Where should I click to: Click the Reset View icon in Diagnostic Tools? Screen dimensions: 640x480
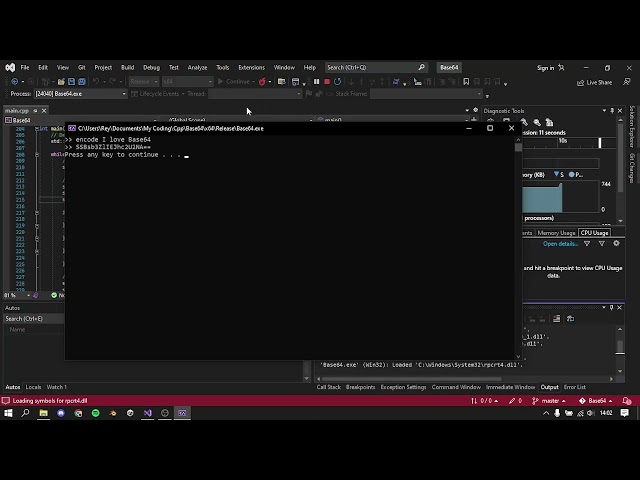pyautogui.click(x=549, y=122)
